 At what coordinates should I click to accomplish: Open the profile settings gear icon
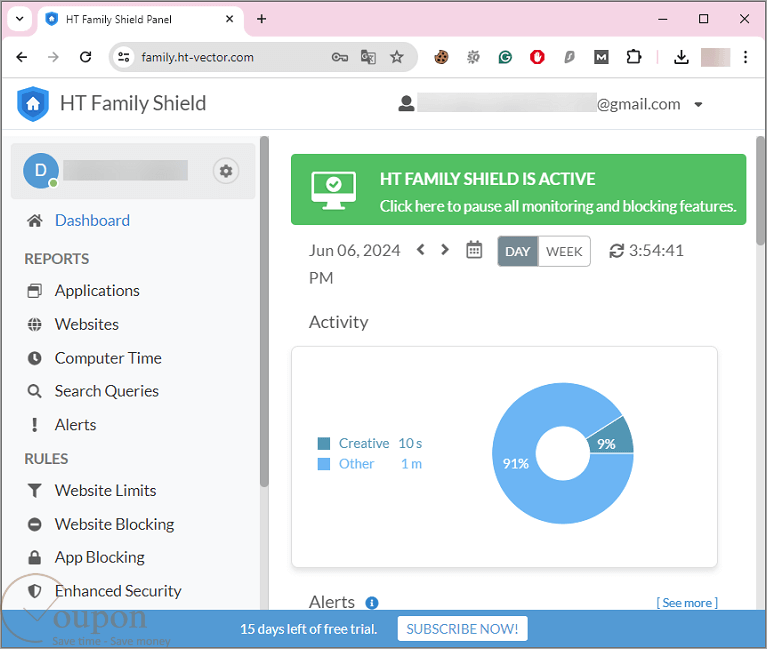coord(226,171)
